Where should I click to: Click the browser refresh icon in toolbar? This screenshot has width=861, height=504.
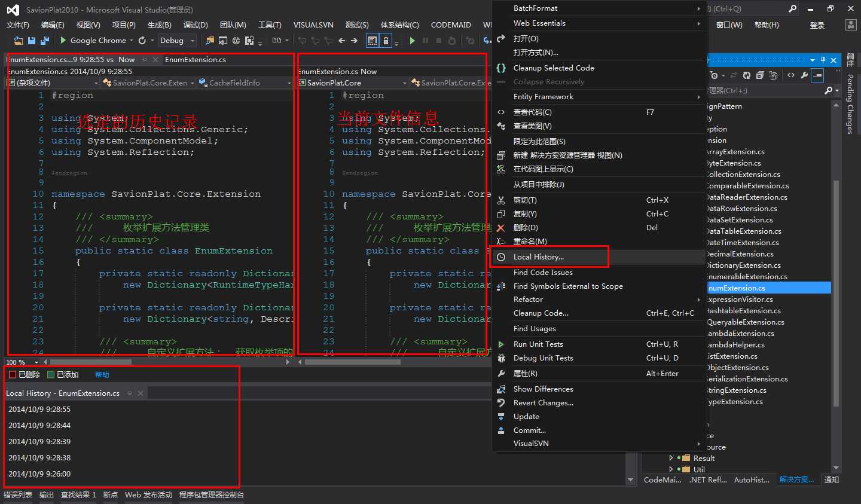(x=142, y=41)
